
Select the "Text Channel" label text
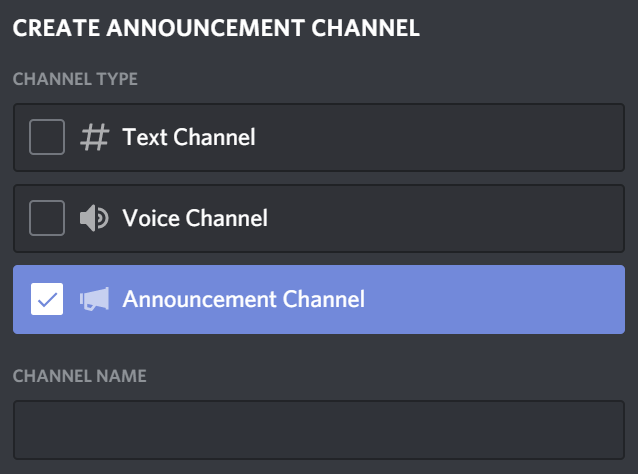pyautogui.click(x=188, y=137)
